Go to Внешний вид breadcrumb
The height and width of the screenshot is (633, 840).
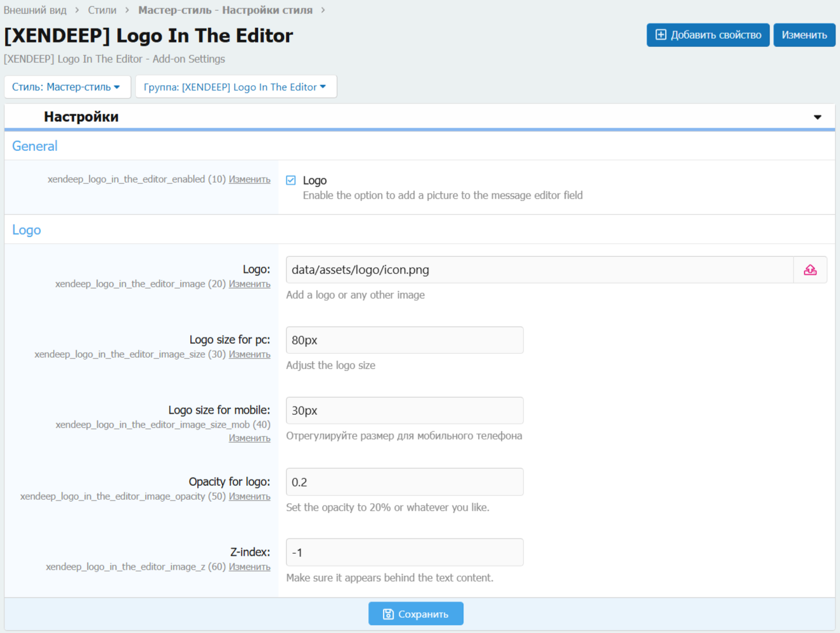[x=35, y=10]
